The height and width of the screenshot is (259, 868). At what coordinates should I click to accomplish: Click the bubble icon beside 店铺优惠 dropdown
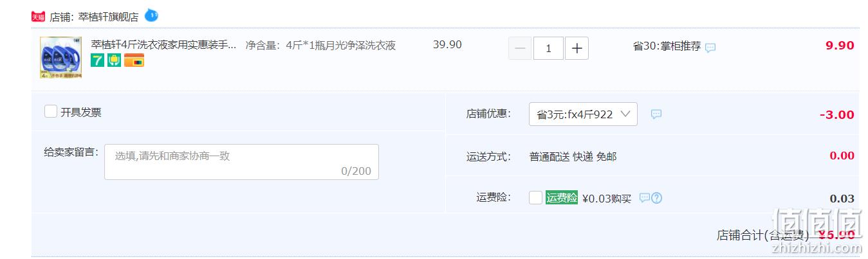(656, 114)
